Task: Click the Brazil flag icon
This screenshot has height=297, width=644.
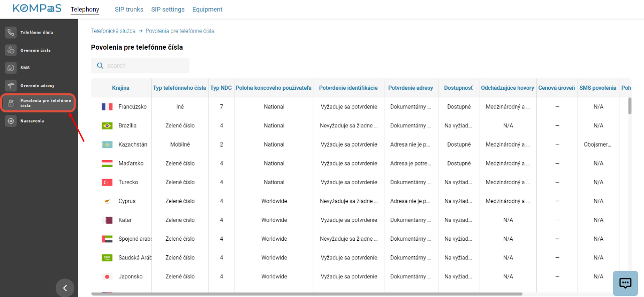Action: 107,125
